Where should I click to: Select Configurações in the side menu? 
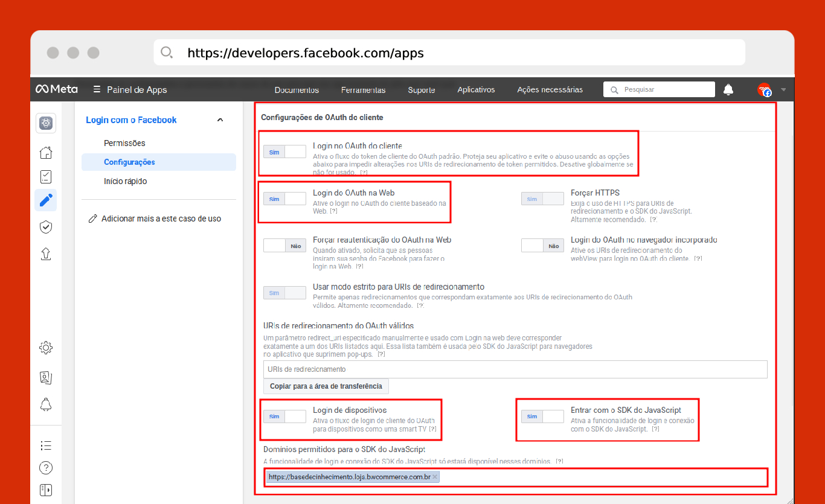pyautogui.click(x=159, y=162)
